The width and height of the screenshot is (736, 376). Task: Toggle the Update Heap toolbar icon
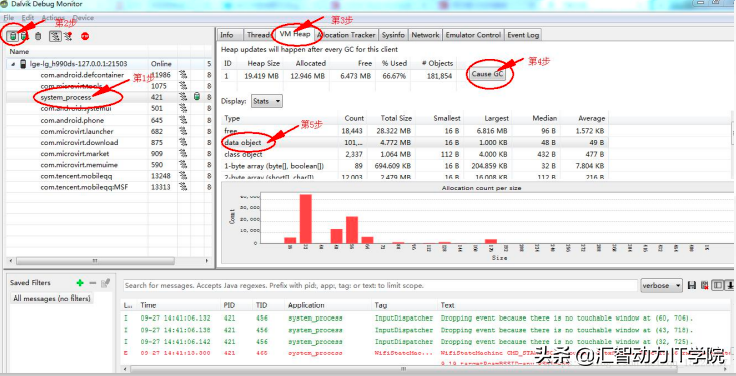coord(13,37)
